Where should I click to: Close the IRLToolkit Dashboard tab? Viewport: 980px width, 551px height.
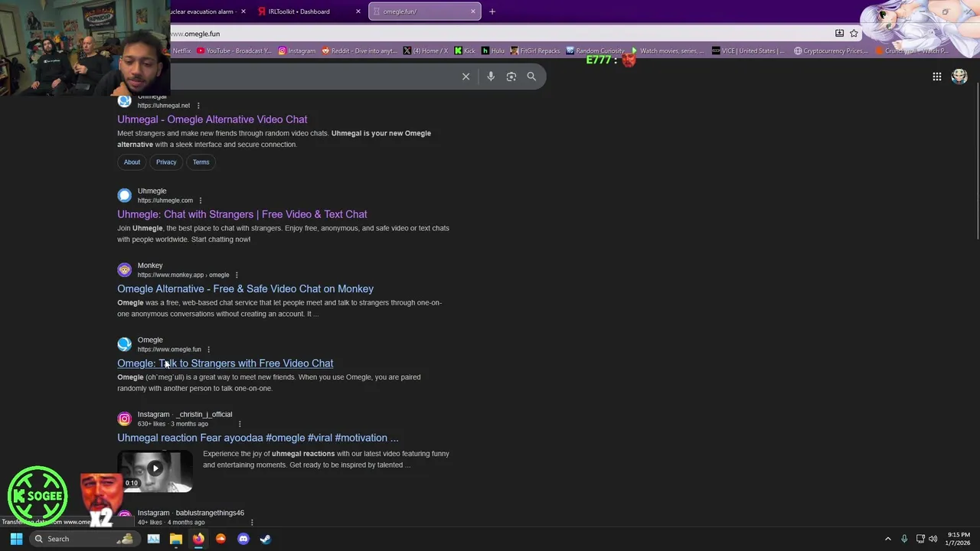[x=358, y=11]
